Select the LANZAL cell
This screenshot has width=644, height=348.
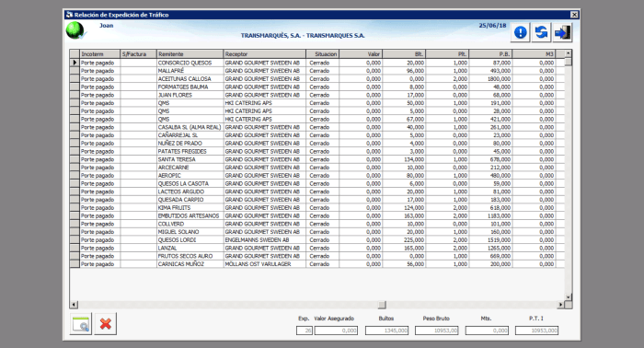pos(190,249)
